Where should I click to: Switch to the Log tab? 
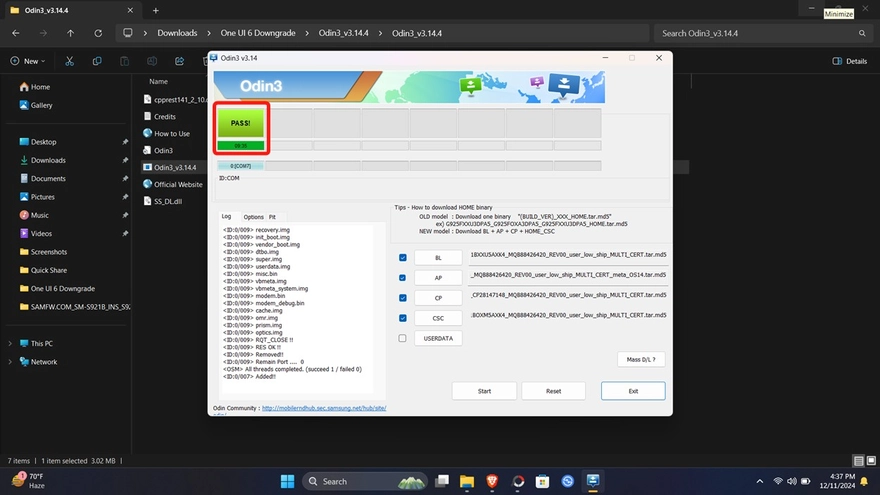tap(226, 216)
